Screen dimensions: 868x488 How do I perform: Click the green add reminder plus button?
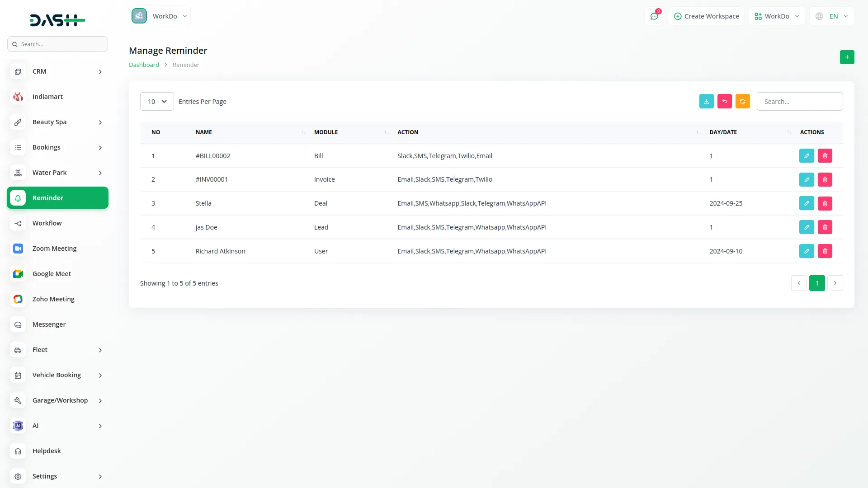point(847,57)
